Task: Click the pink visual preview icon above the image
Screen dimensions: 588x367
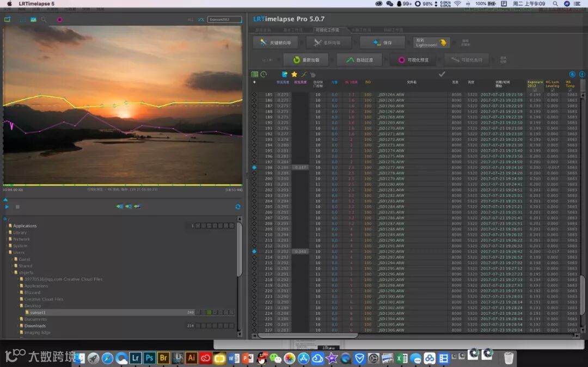Action: (59, 20)
